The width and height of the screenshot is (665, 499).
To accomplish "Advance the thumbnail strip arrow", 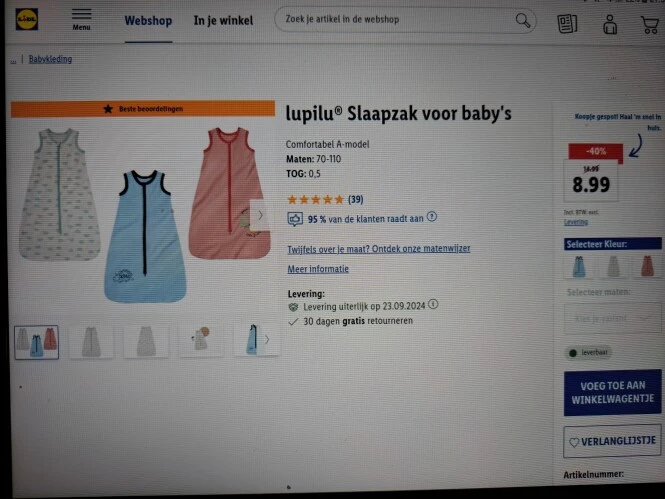I will [x=267, y=339].
